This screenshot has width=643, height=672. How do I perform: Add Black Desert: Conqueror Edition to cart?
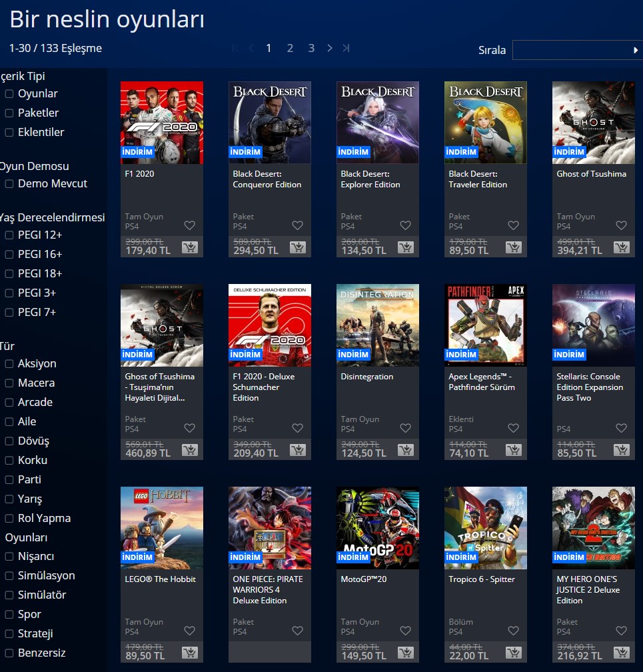click(x=298, y=247)
